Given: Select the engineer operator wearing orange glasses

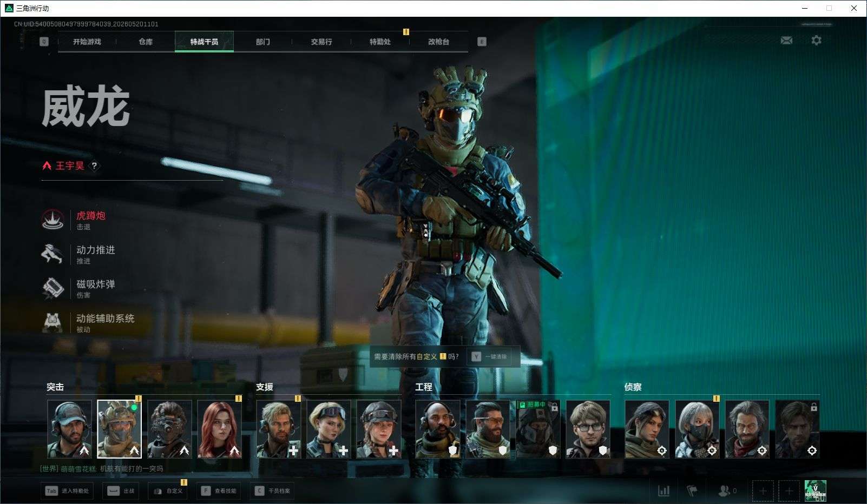Looking at the screenshot, I should click(x=488, y=429).
